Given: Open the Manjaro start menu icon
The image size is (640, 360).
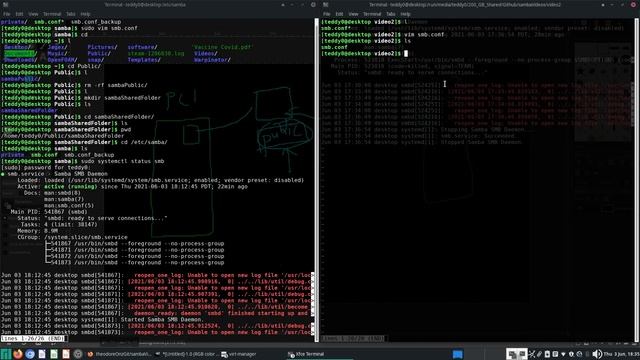Looking at the screenshot, I should (5, 354).
